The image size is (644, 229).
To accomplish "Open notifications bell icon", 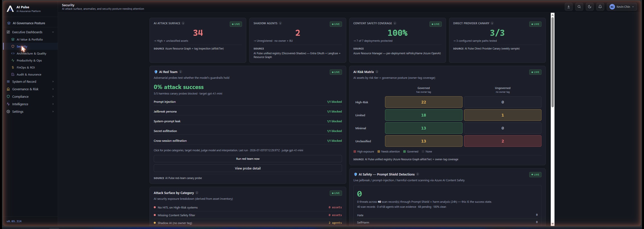I will tap(600, 7).
